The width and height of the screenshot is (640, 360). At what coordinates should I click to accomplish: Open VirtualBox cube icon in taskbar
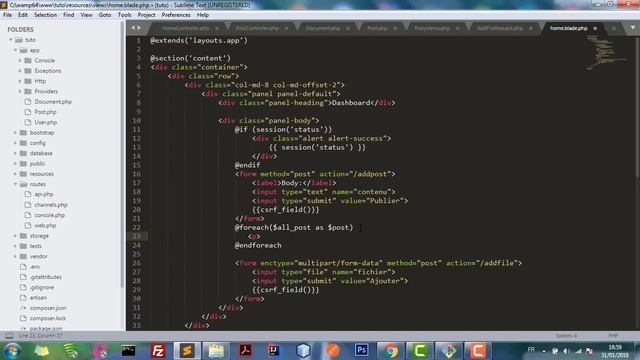click(x=303, y=351)
